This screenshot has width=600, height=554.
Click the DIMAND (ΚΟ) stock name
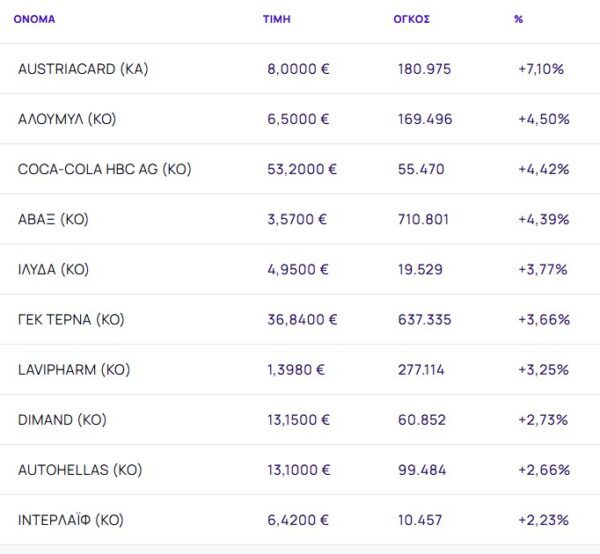click(x=62, y=419)
